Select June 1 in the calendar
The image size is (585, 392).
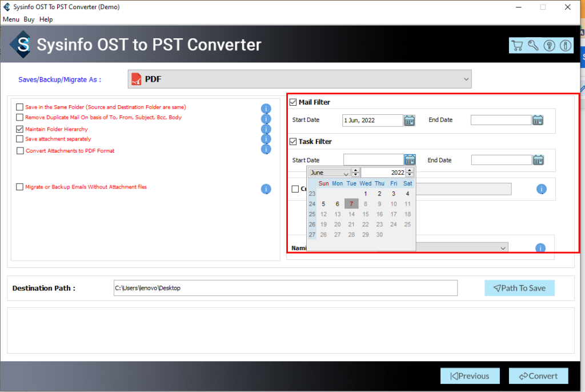365,194
